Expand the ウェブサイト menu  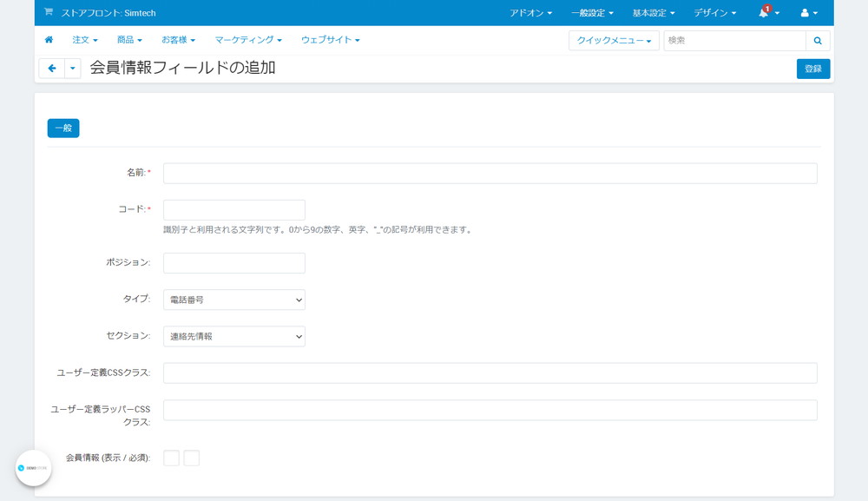coord(330,40)
